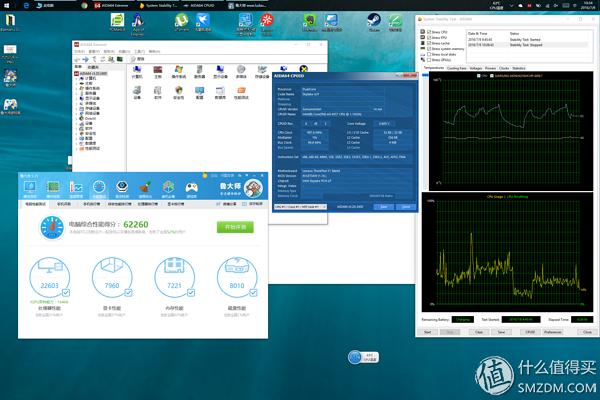This screenshot has width=600, height=400.
Task: Toggle the Stress CPU checkbox
Action: click(x=429, y=32)
